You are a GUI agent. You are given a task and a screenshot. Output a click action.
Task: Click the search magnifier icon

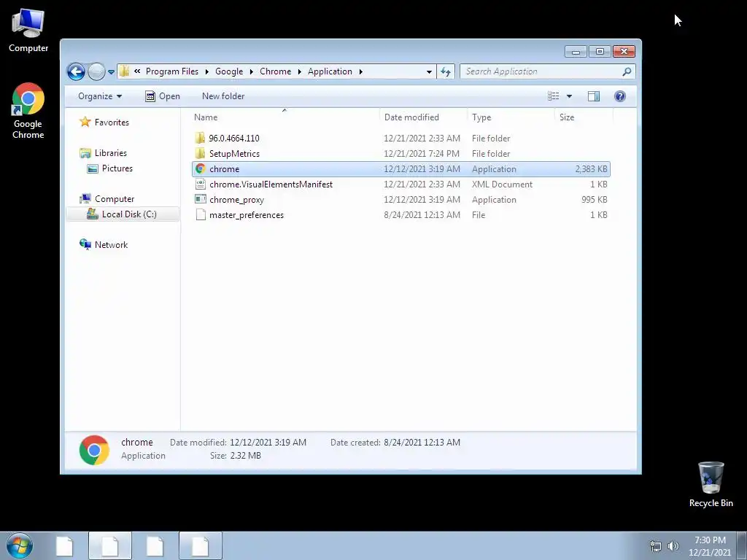click(x=627, y=71)
